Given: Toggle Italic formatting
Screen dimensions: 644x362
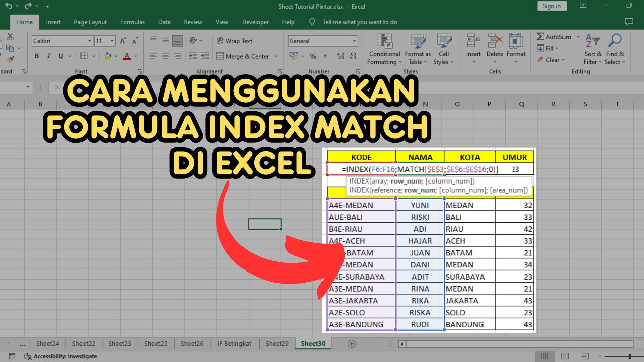Looking at the screenshot, I should 48,56.
